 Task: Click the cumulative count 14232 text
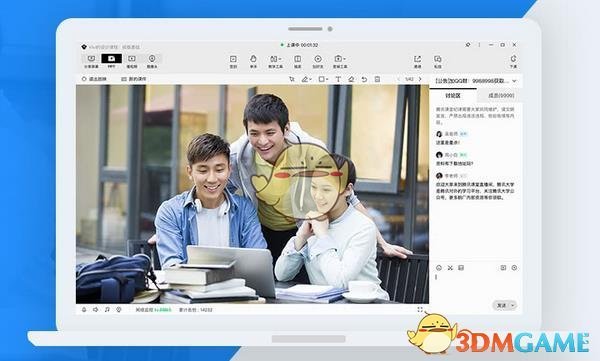[196, 309]
